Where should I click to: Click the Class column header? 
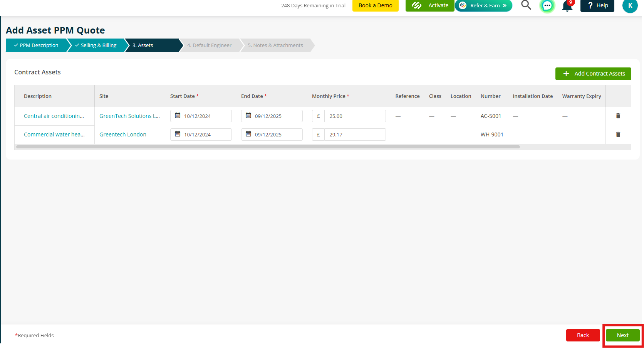click(435, 96)
